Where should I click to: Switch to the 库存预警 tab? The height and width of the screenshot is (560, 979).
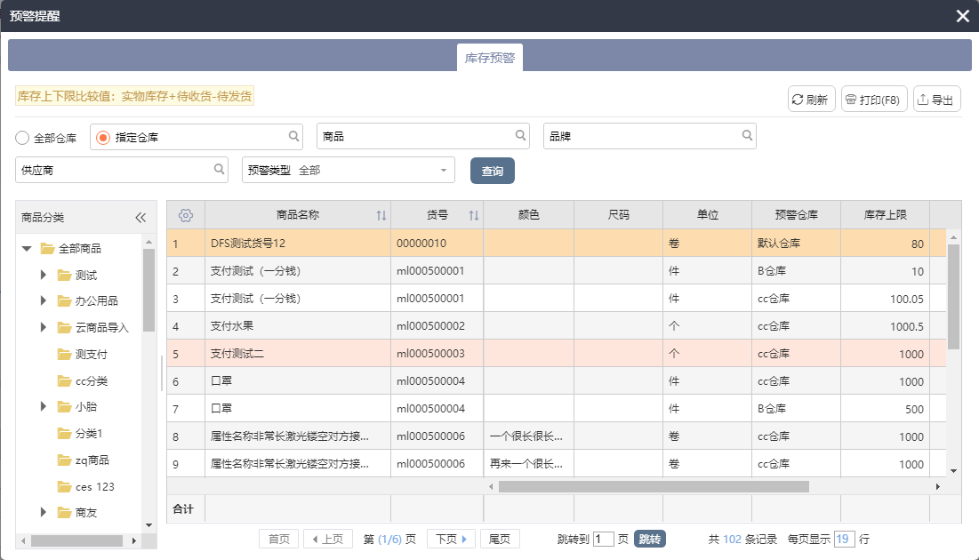click(x=489, y=58)
